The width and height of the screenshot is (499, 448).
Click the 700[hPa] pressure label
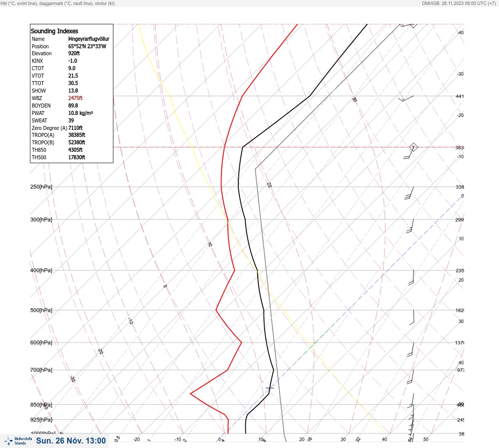(x=41, y=370)
